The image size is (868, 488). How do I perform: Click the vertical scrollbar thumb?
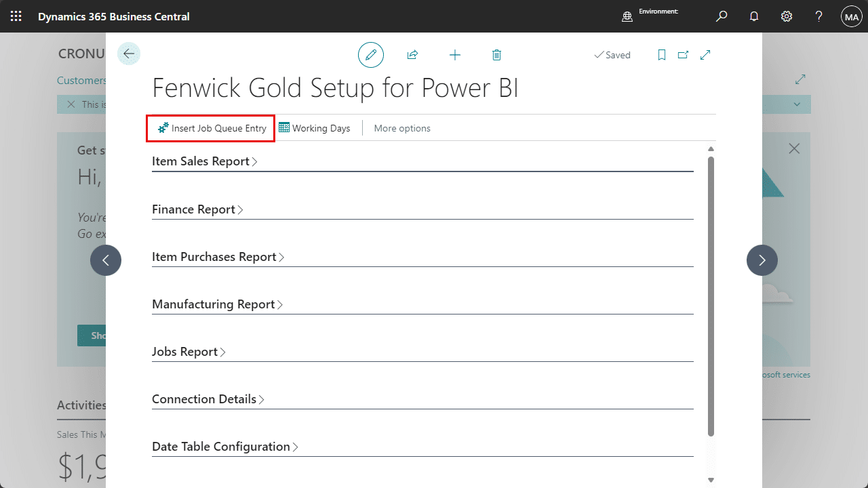click(711, 296)
